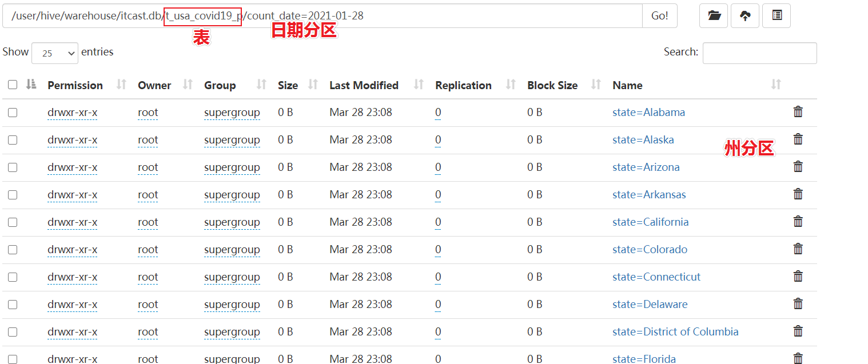Open the state=Arizona directory link
868x364 pixels.
[646, 167]
